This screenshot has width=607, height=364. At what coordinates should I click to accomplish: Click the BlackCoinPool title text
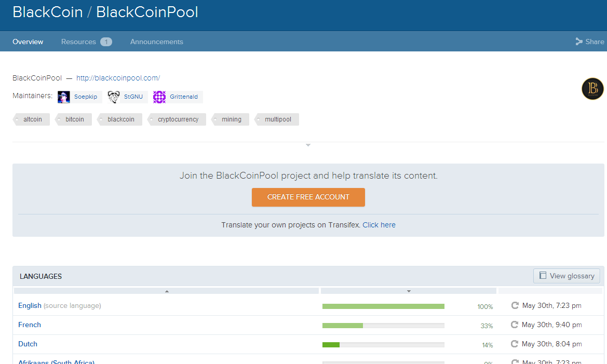pos(147,12)
